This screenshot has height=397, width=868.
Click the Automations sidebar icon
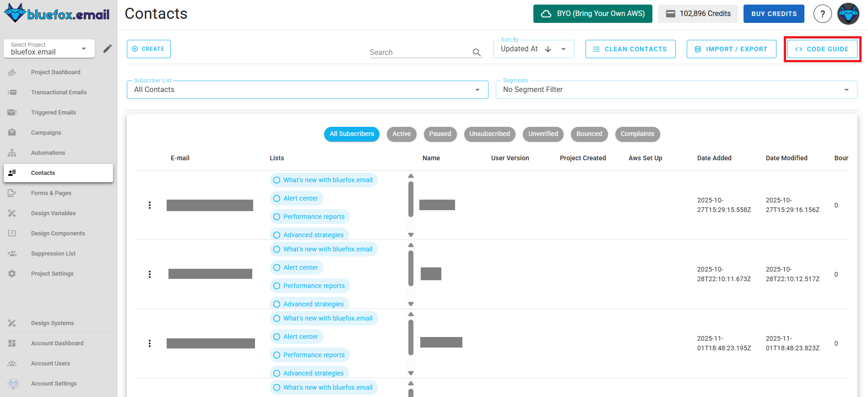click(12, 153)
